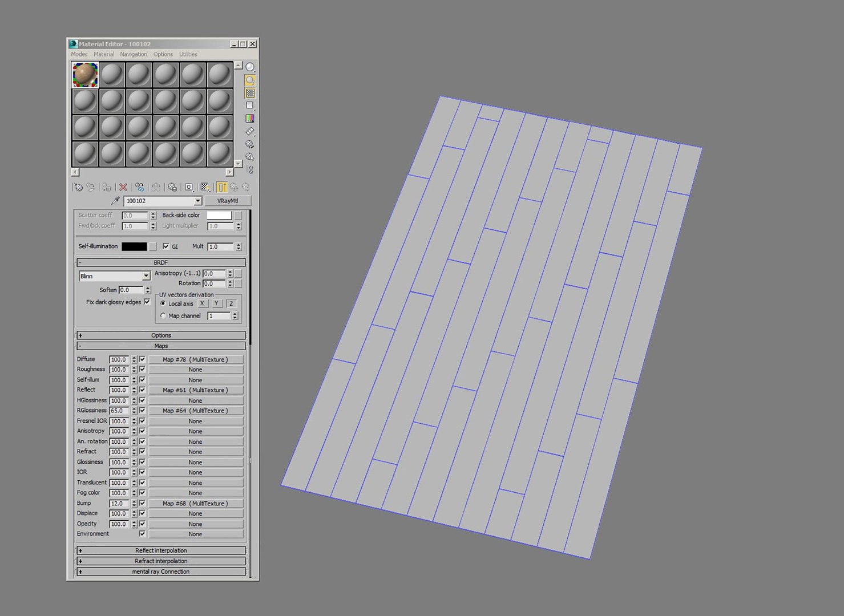Image resolution: width=844 pixels, height=616 pixels.
Task: Click the Sample UV Tiling icon
Action: tap(250, 106)
